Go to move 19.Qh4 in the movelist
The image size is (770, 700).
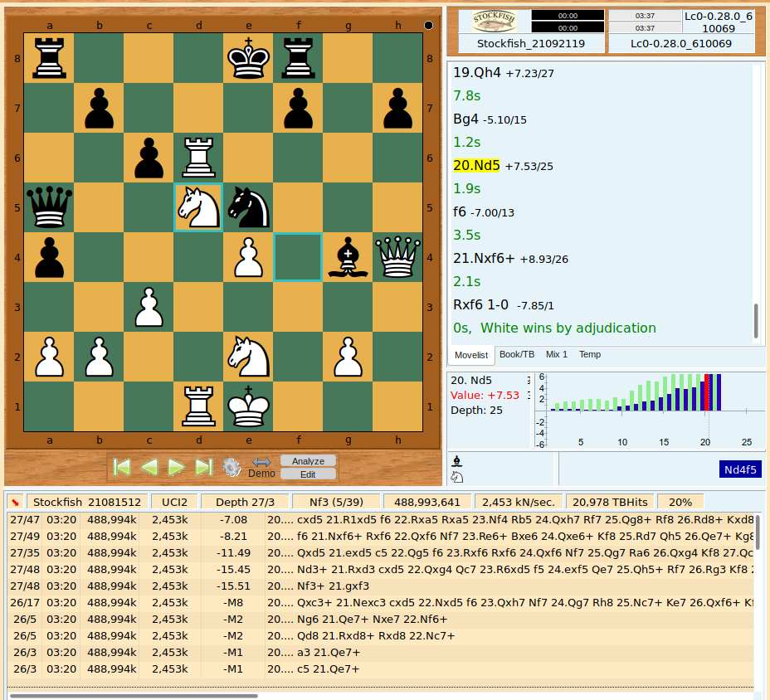pyautogui.click(x=477, y=73)
